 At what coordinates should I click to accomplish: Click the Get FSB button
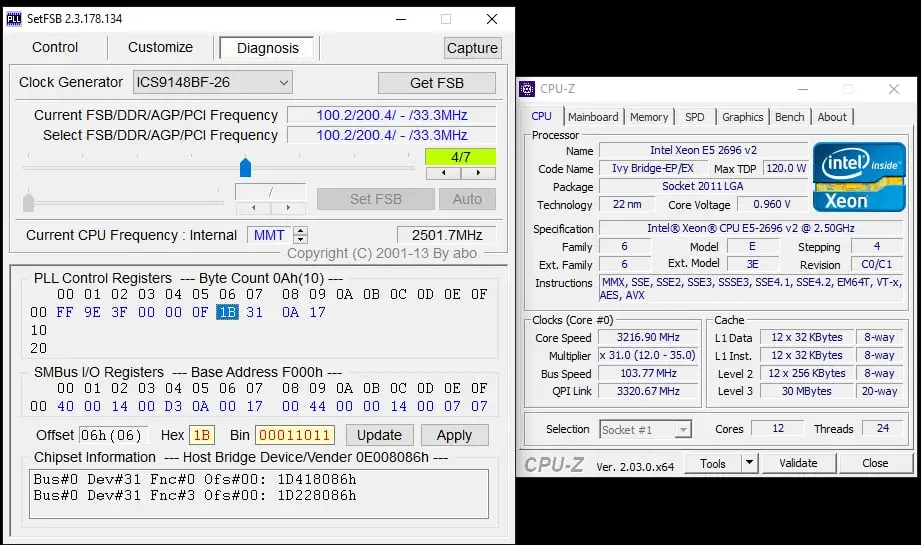click(436, 83)
